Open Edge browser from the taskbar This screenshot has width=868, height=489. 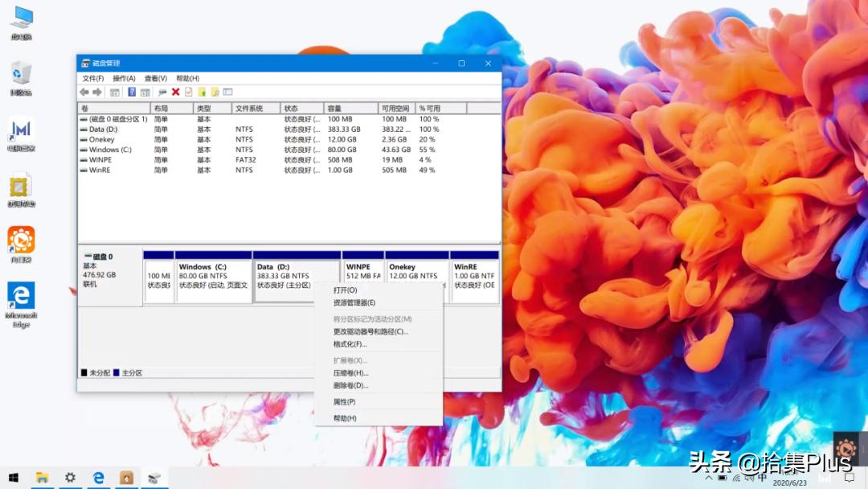pyautogui.click(x=99, y=478)
